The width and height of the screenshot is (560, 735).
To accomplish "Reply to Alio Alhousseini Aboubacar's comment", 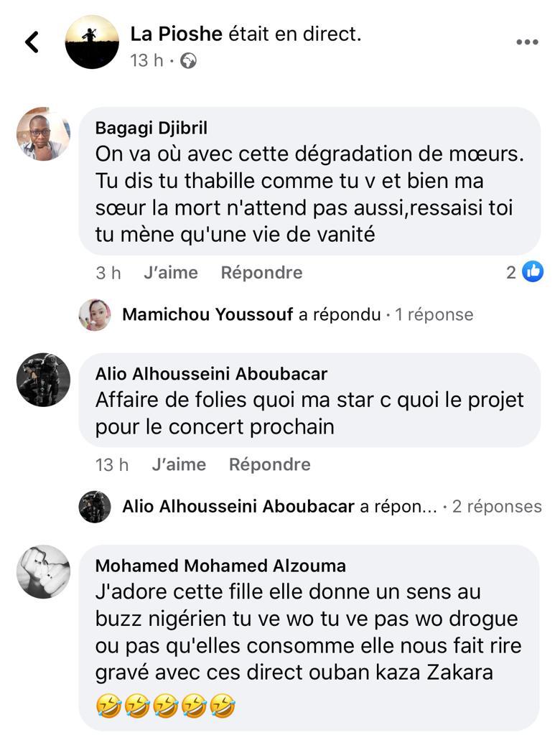I will click(x=269, y=464).
